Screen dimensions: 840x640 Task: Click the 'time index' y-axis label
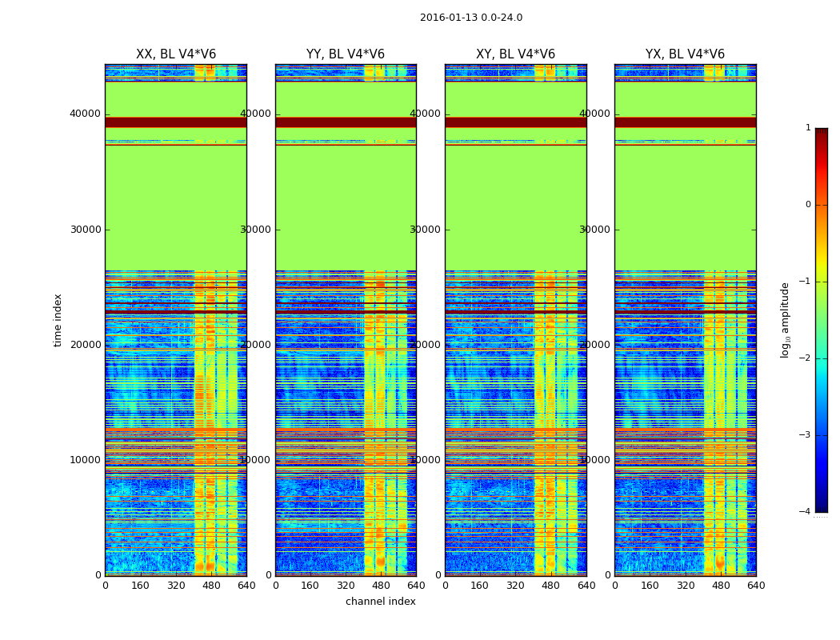click(x=58, y=320)
